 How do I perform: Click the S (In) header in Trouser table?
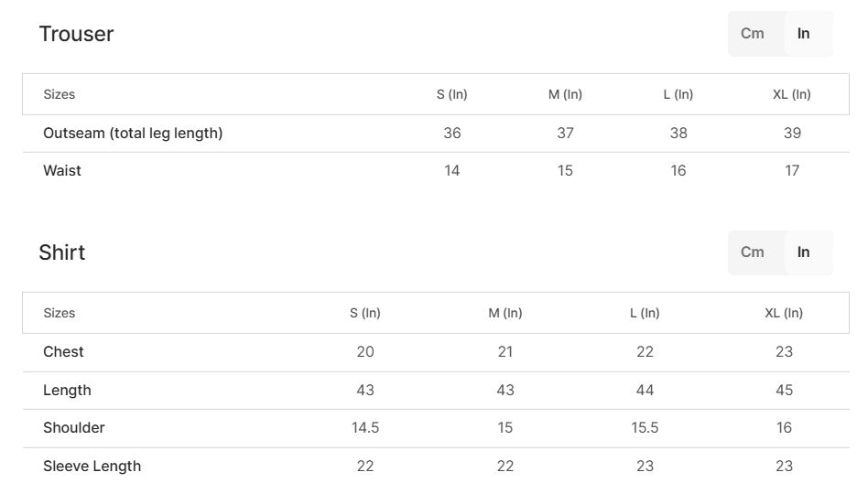[x=452, y=94]
